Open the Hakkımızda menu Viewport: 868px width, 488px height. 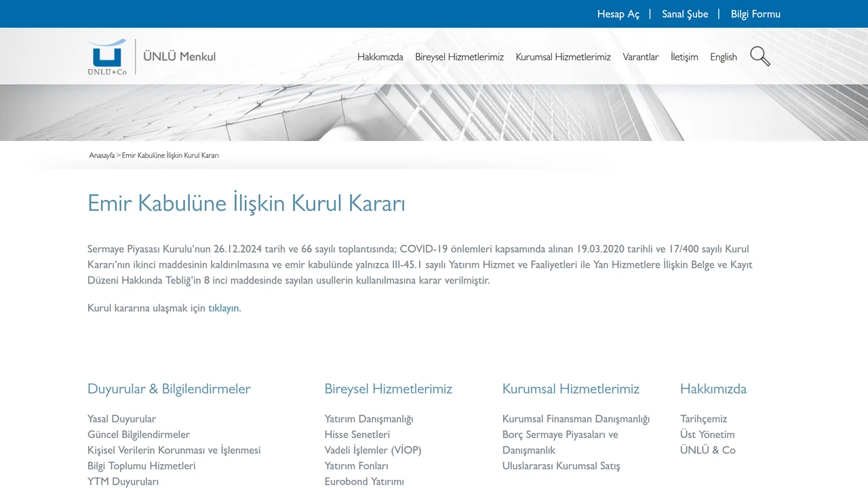point(380,57)
